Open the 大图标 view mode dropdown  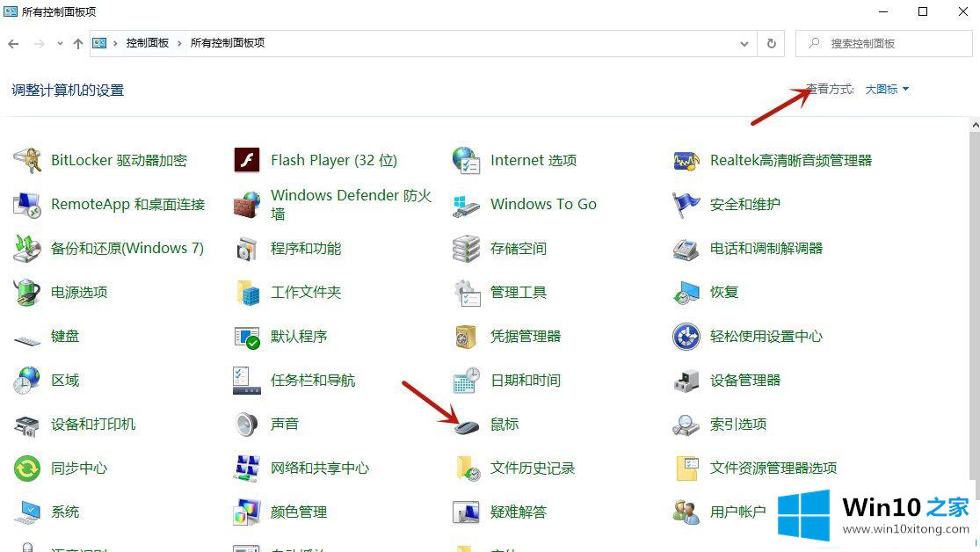[887, 90]
